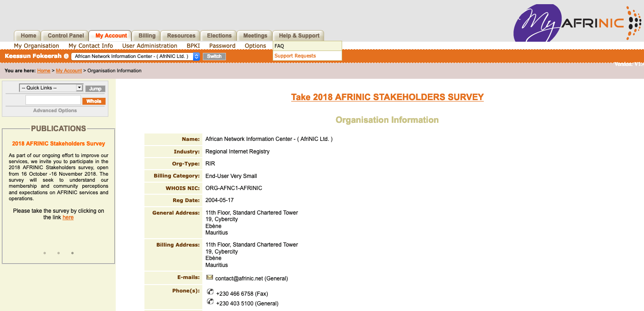
Task: Click the Org-Type value RIR
Action: [210, 164]
